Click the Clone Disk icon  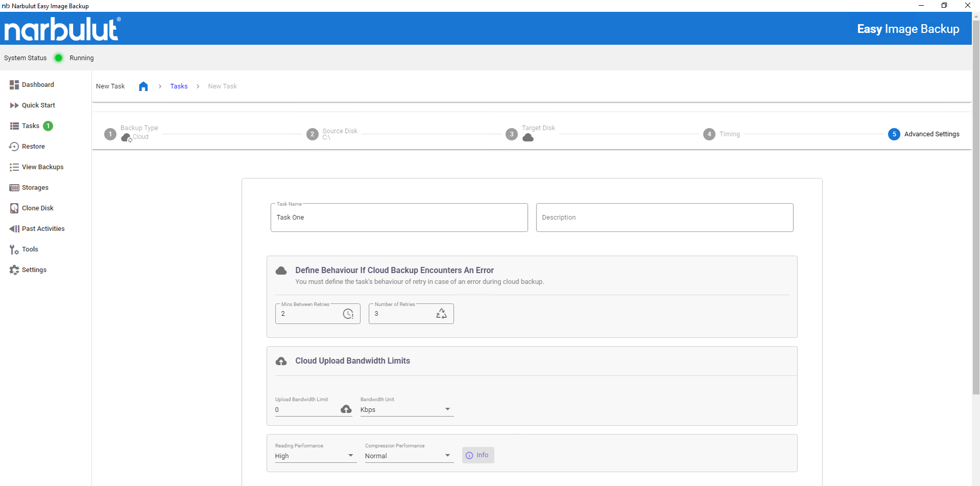[x=14, y=208]
